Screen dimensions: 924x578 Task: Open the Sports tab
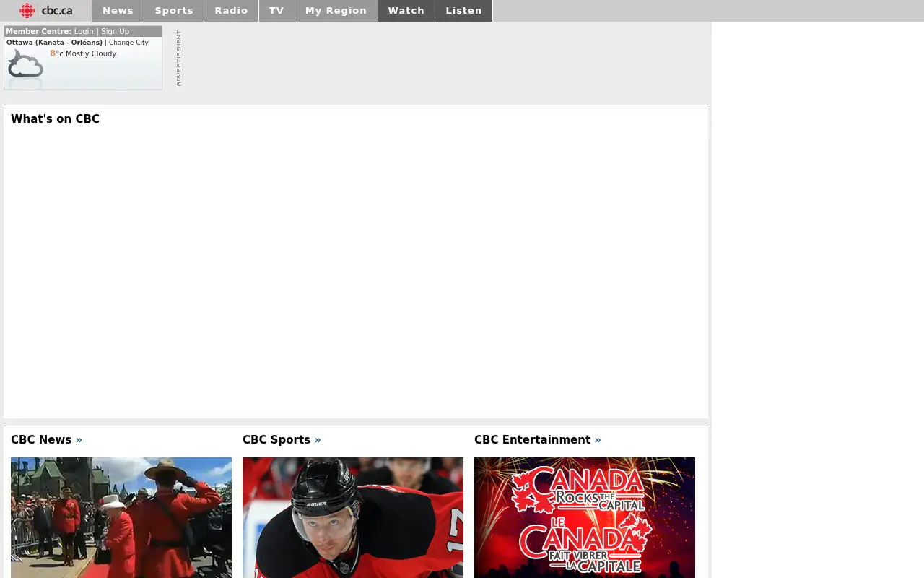[x=174, y=11]
